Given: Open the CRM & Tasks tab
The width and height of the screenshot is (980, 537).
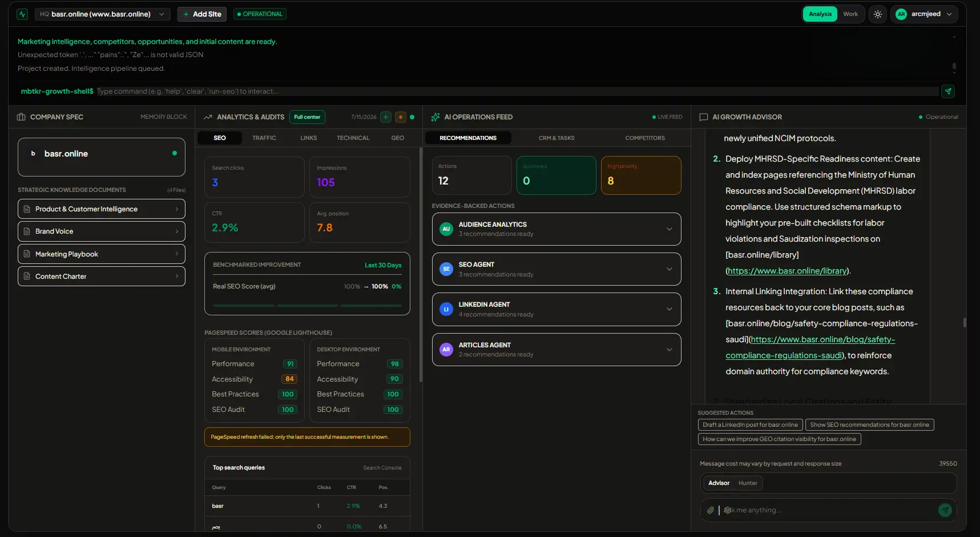Looking at the screenshot, I should (x=556, y=138).
